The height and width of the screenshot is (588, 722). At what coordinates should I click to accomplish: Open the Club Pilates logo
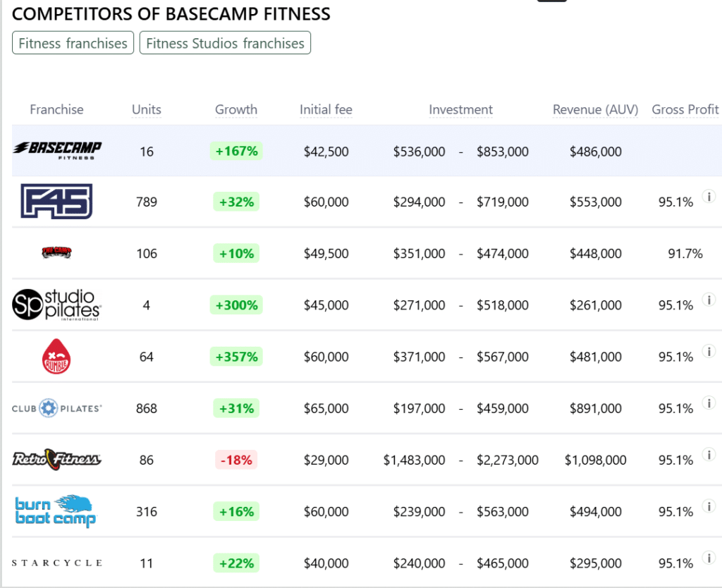[x=56, y=408]
